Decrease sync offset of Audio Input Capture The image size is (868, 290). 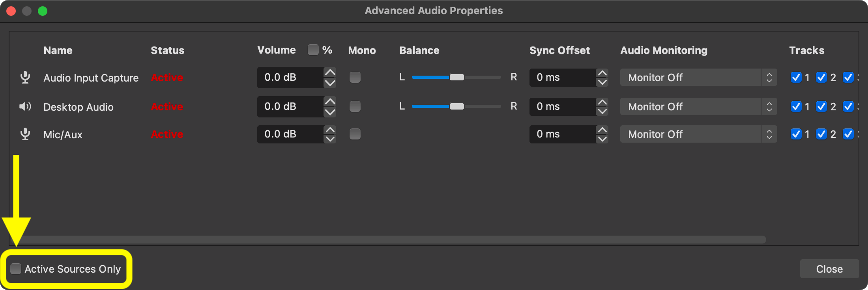point(602,82)
